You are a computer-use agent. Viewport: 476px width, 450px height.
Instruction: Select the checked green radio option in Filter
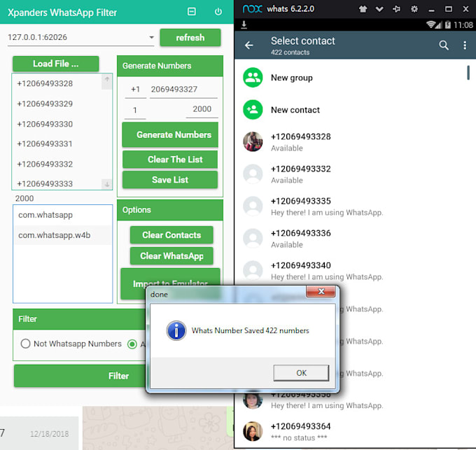coord(132,344)
